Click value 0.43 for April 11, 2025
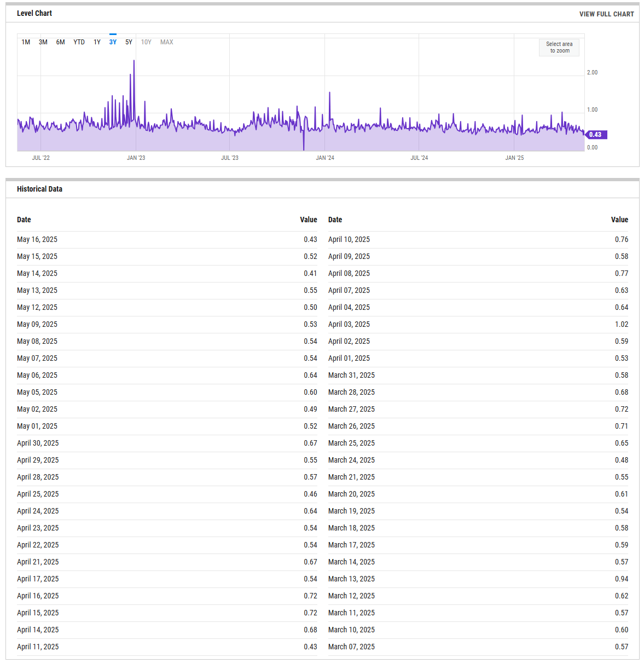 (310, 647)
